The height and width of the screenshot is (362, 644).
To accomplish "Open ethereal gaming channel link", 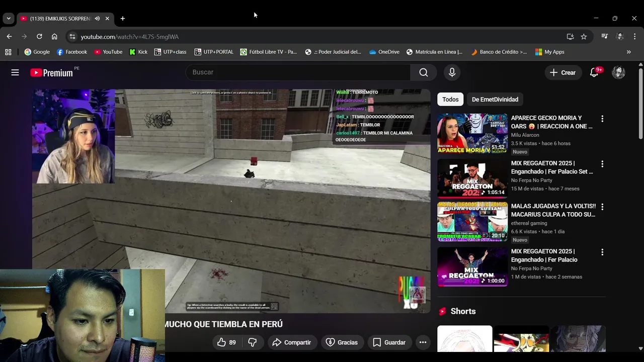I will (x=529, y=223).
